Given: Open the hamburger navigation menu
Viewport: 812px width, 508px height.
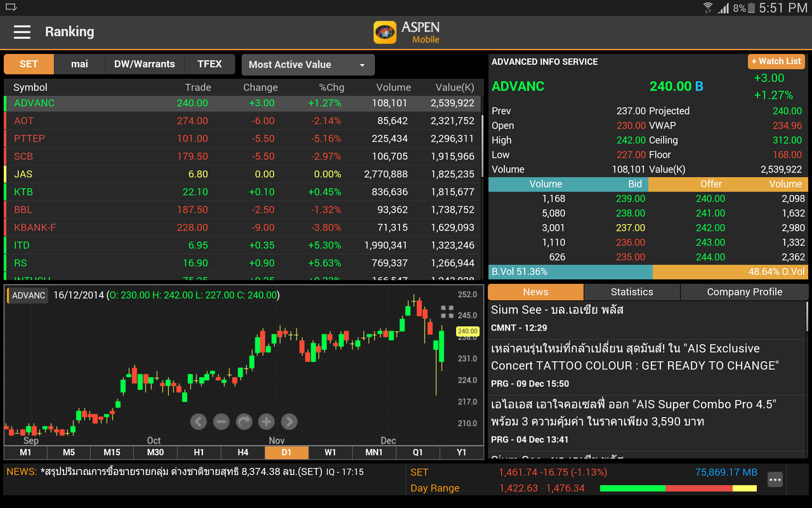Looking at the screenshot, I should (22, 32).
